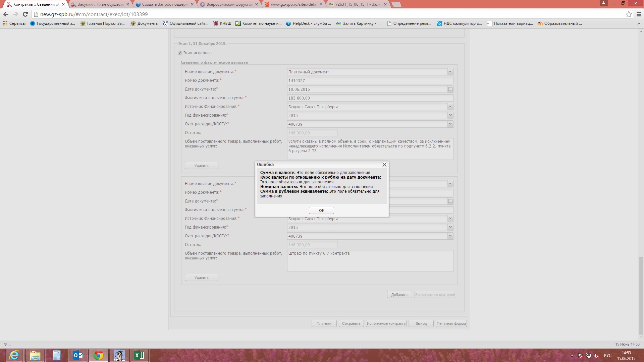Switch to the Закупки :: План tab

100,4
